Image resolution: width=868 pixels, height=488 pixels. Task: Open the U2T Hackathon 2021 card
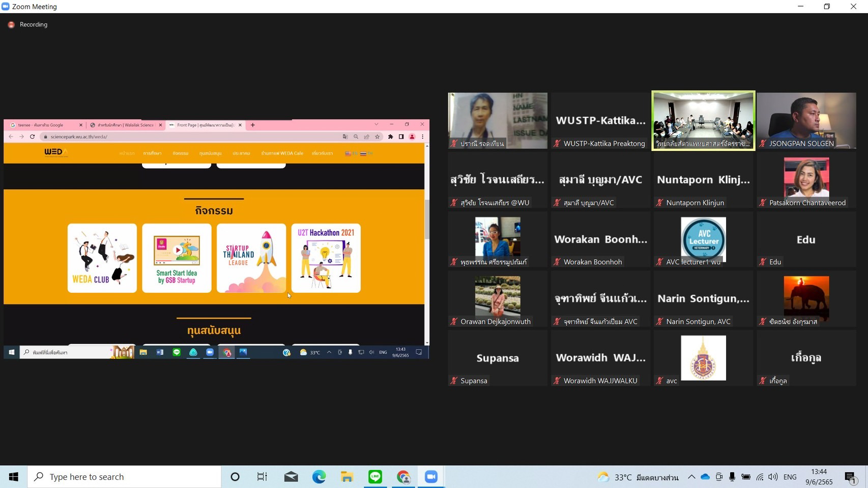[326, 258]
